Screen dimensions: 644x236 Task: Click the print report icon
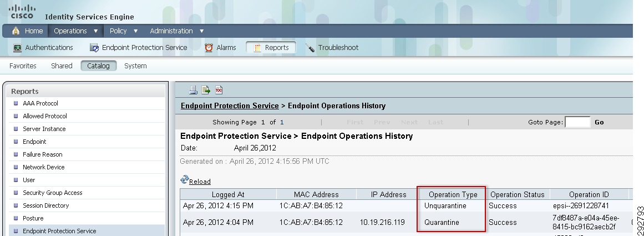(x=192, y=89)
